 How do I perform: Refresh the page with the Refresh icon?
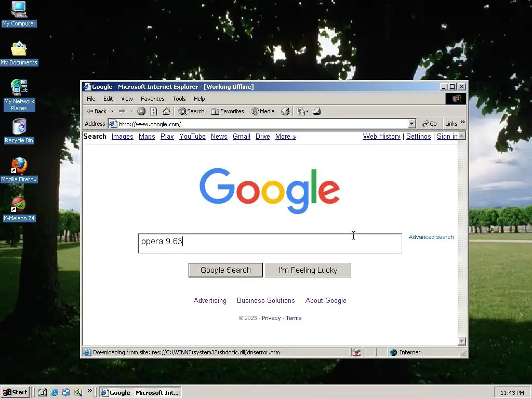point(154,111)
